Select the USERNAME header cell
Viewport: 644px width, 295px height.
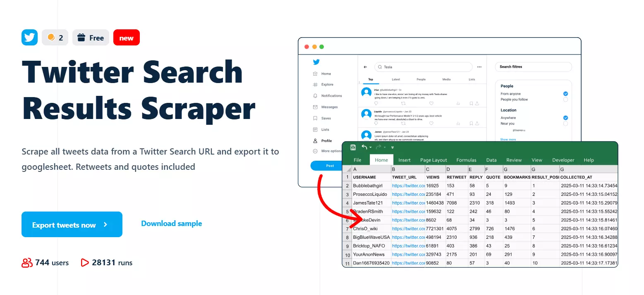(371, 177)
